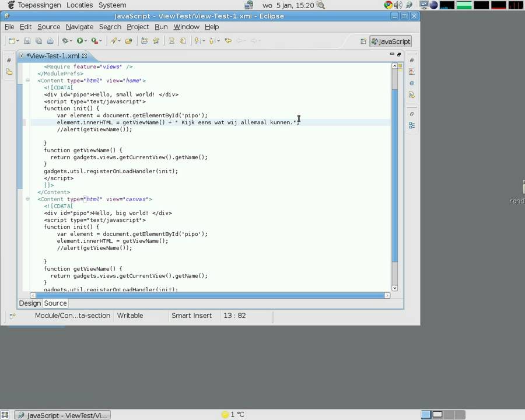Open the Toepassingen menu in top panel

pyautogui.click(x=39, y=5)
